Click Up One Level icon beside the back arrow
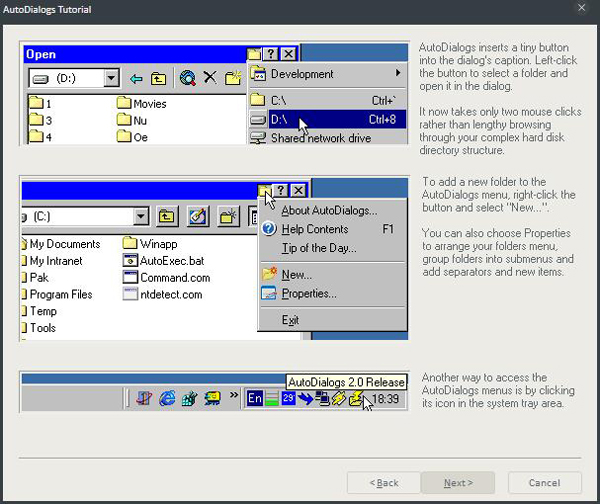The width and height of the screenshot is (600, 504). point(158,79)
